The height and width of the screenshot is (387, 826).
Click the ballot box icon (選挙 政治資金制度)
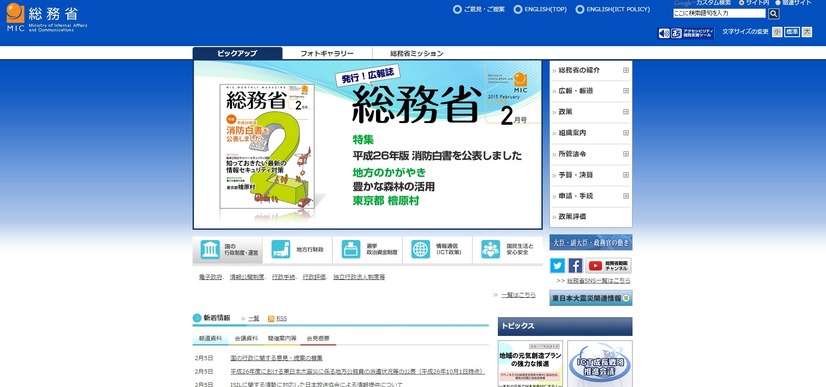click(x=351, y=249)
